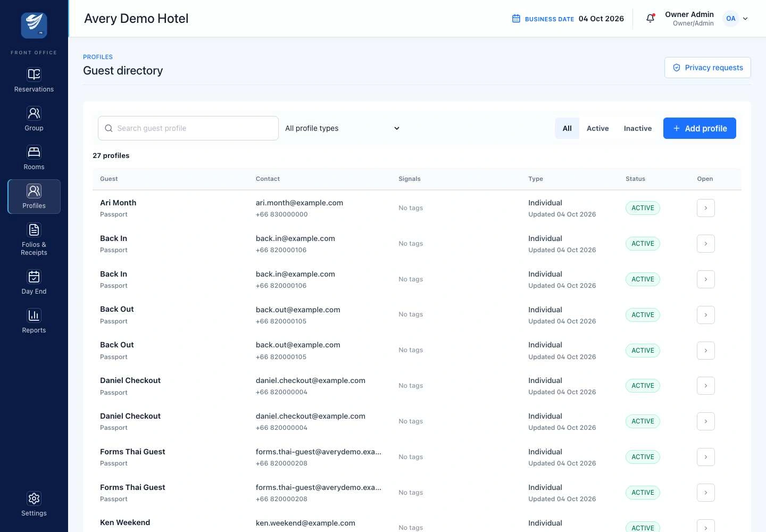The height and width of the screenshot is (532, 766).
Task: Click the Avery logo in the sidebar
Action: (34, 25)
